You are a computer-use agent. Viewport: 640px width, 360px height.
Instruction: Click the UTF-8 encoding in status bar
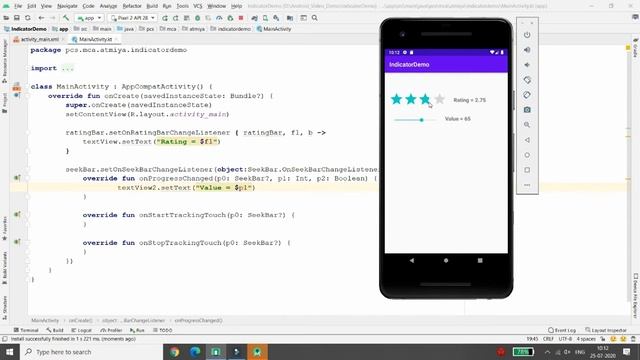(565, 339)
